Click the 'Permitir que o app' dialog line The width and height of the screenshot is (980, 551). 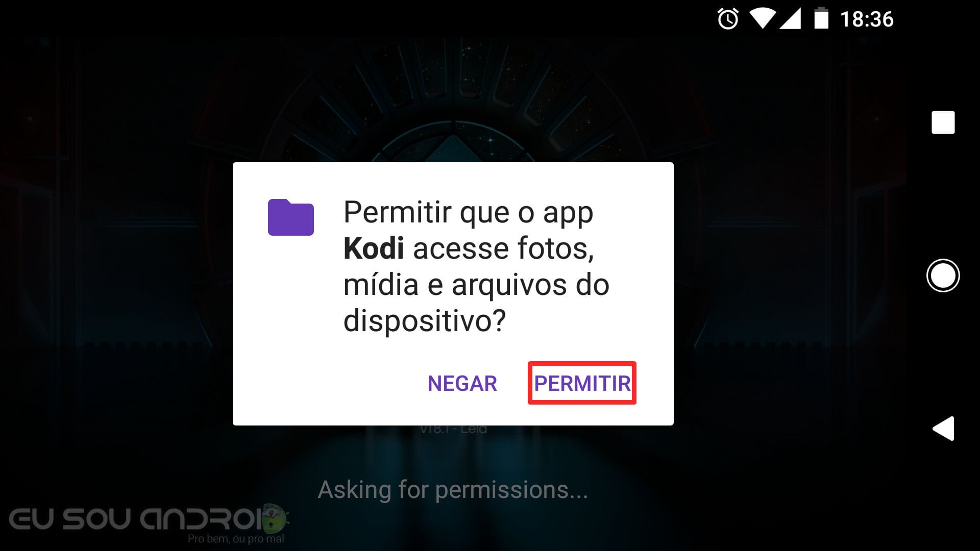click(x=468, y=213)
